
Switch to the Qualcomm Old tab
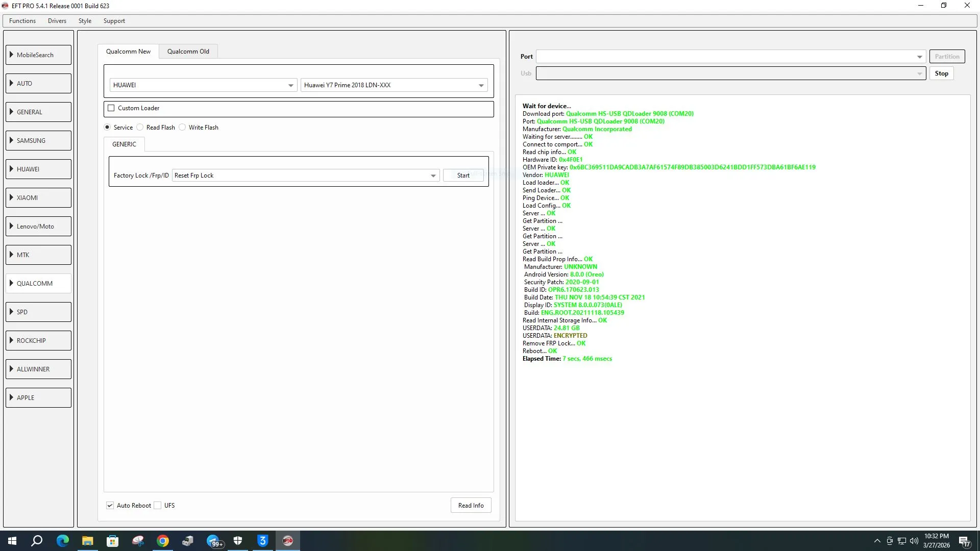tap(188, 52)
